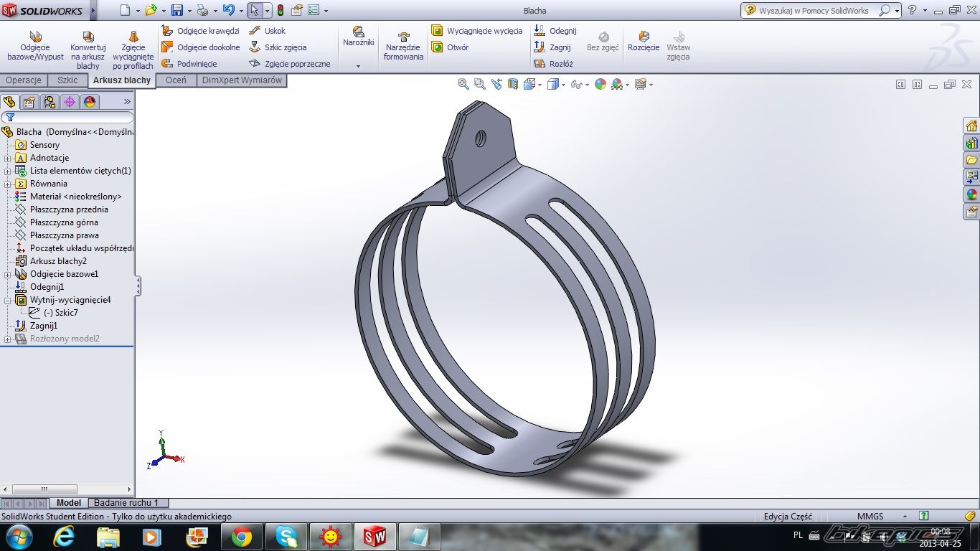Click the Zgięcie poprzeczne tool
Screen dimensions: 980x551
click(289, 64)
